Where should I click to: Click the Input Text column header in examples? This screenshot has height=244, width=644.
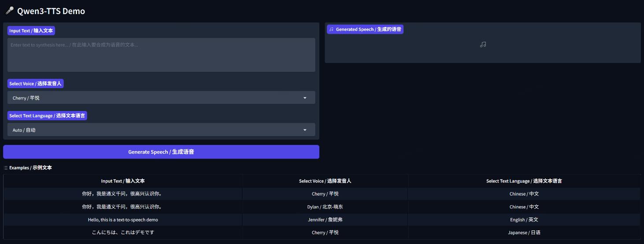(x=123, y=181)
